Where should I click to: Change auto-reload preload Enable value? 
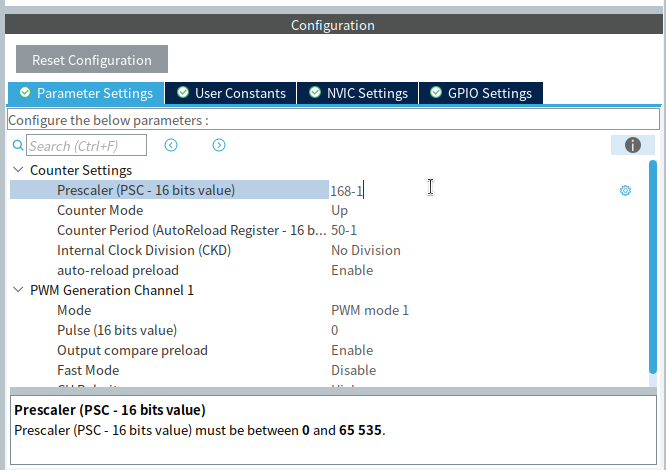(352, 270)
